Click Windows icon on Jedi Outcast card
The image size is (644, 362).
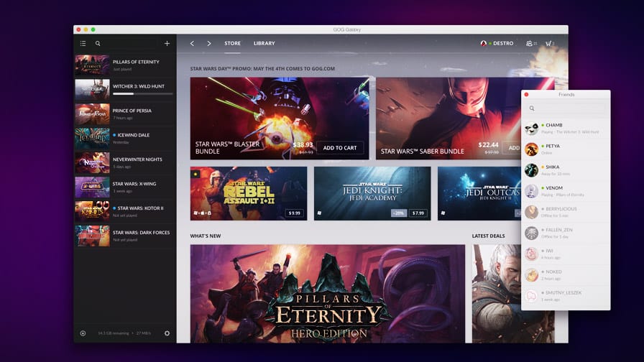pos(443,213)
